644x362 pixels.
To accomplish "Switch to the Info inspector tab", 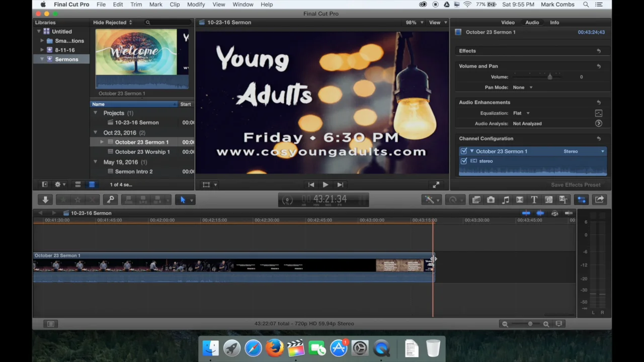I will point(554,23).
